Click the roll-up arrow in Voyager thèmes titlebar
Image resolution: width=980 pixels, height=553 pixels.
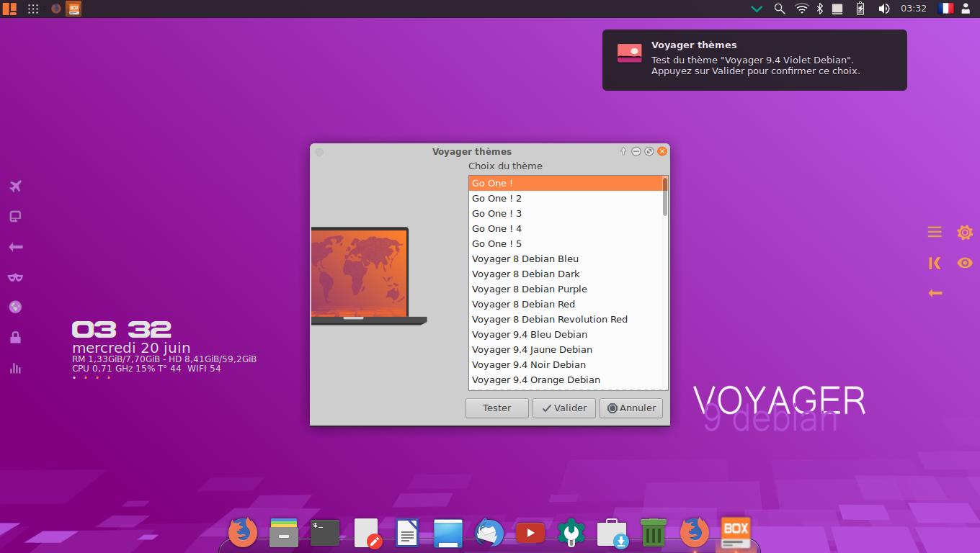(x=623, y=151)
